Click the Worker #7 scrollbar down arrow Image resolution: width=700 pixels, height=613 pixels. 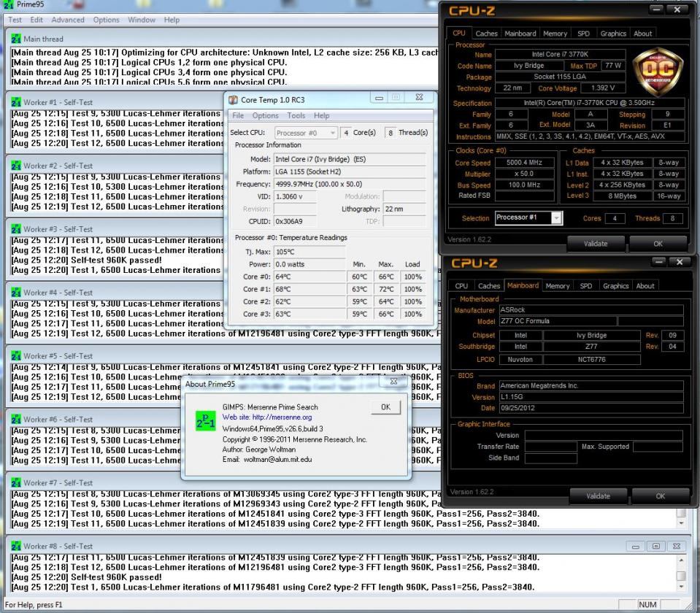click(x=681, y=523)
